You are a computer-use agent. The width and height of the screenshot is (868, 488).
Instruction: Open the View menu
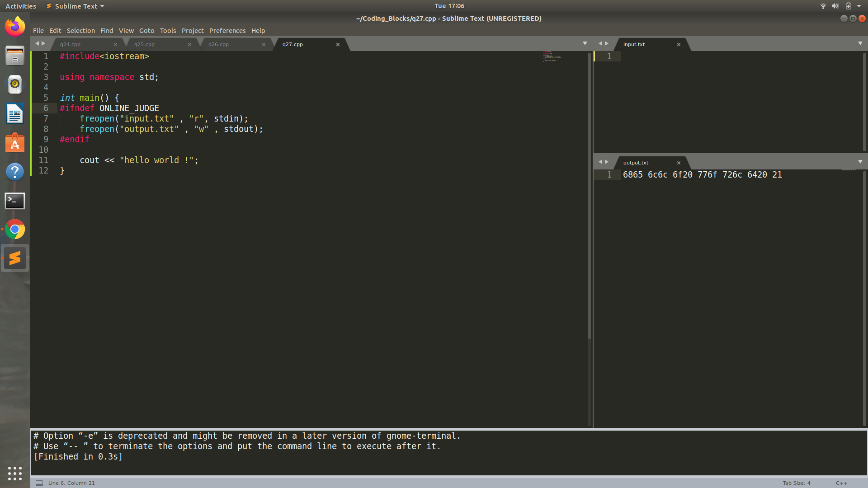pyautogui.click(x=126, y=31)
